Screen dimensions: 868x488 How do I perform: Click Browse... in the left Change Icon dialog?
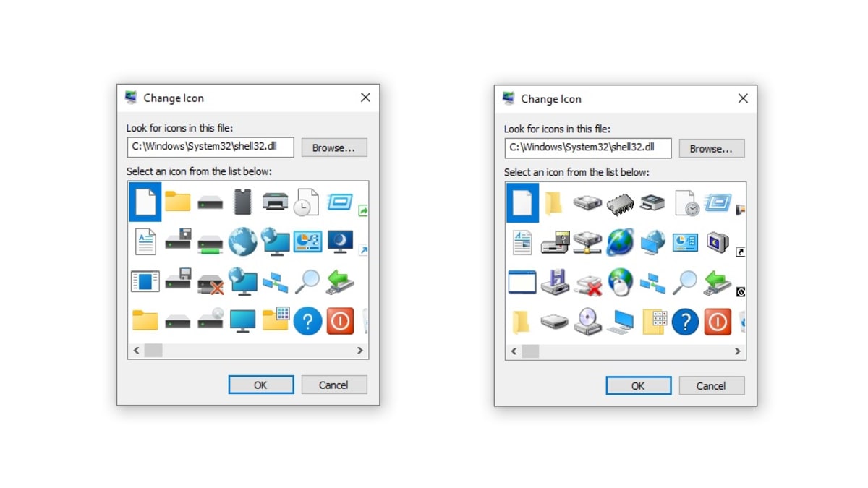tap(333, 147)
